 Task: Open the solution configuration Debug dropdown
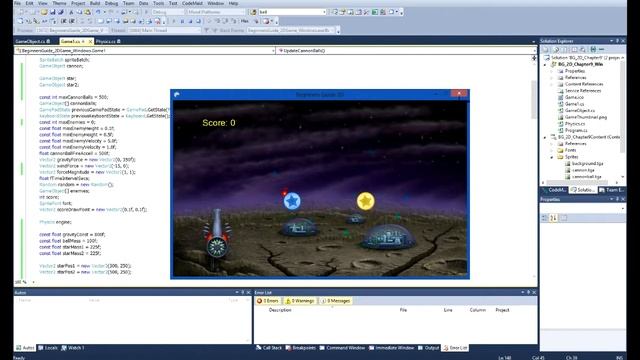167,12
